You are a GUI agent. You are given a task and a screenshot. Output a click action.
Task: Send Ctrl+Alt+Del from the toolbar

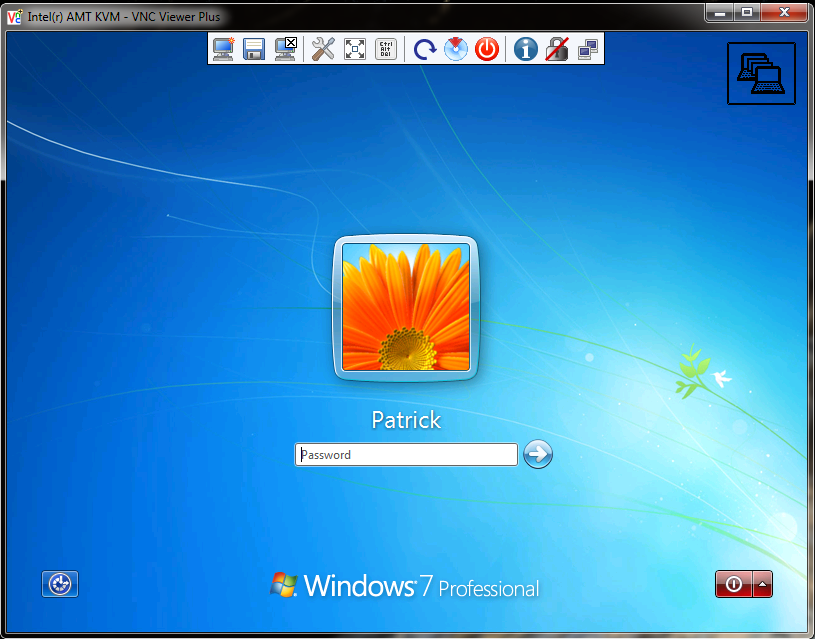click(x=385, y=49)
